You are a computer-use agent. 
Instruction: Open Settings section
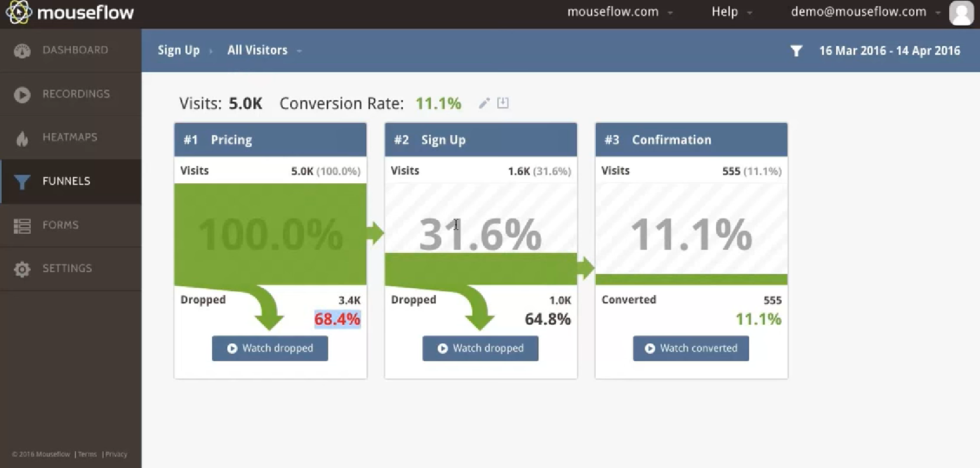tap(71, 269)
